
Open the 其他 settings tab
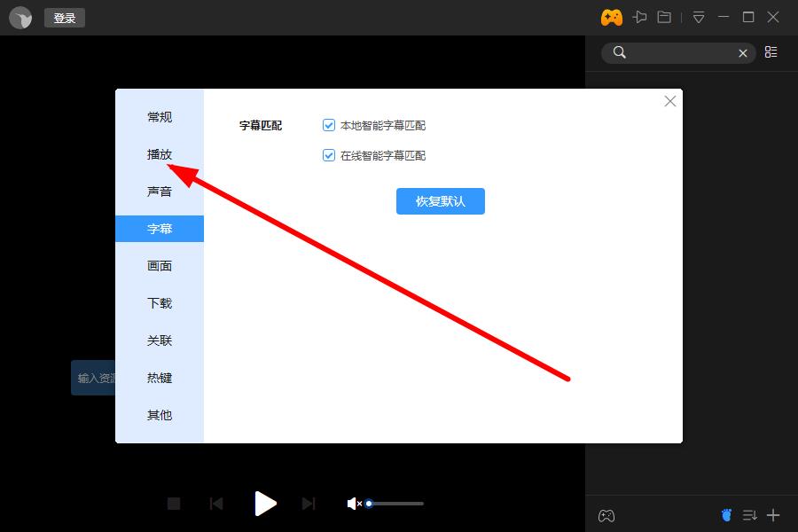(x=160, y=415)
